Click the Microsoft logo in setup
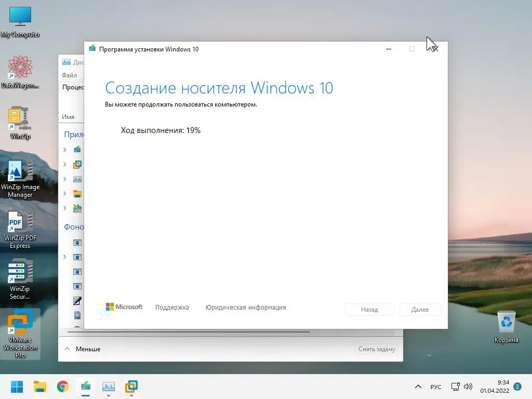Screen dimensions: 532x399 [x=124, y=307]
